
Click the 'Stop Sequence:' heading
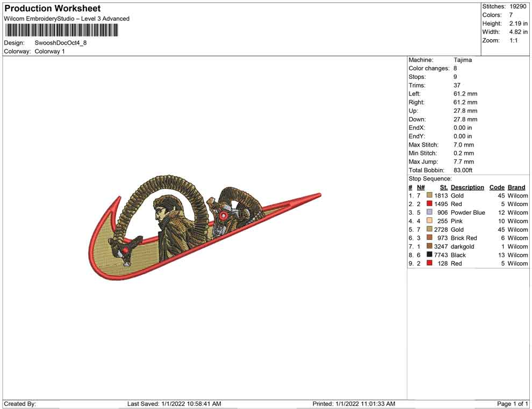click(430, 179)
